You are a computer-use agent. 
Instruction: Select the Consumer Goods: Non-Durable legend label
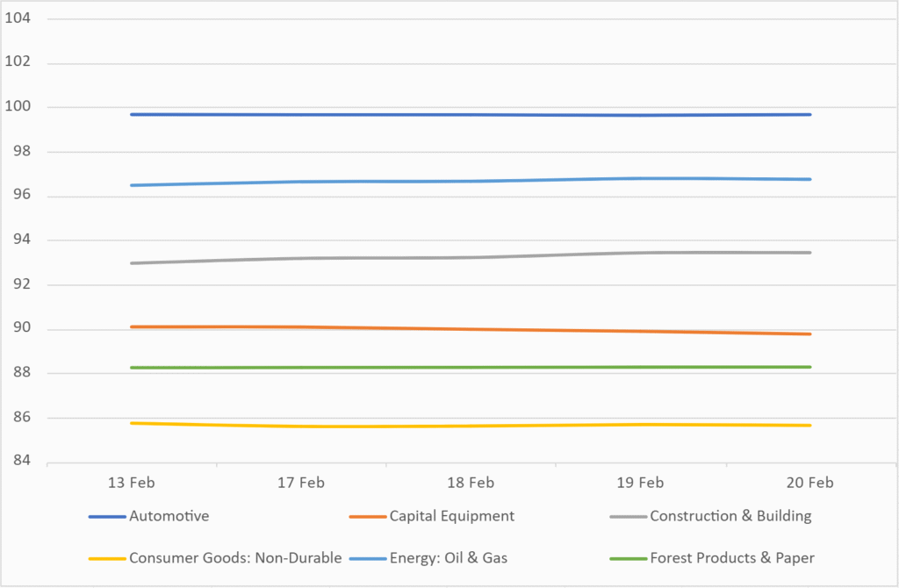(234, 557)
